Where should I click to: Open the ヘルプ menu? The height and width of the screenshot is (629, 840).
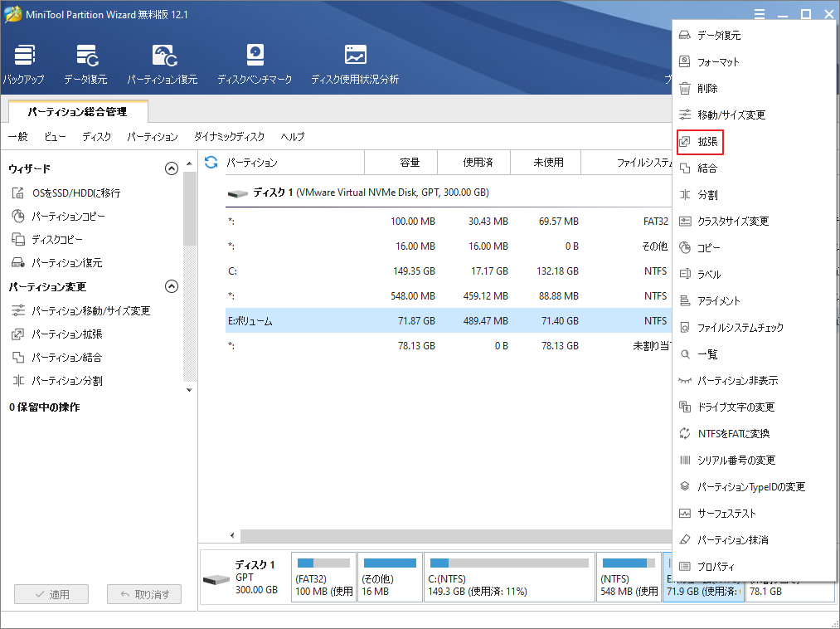pos(293,137)
